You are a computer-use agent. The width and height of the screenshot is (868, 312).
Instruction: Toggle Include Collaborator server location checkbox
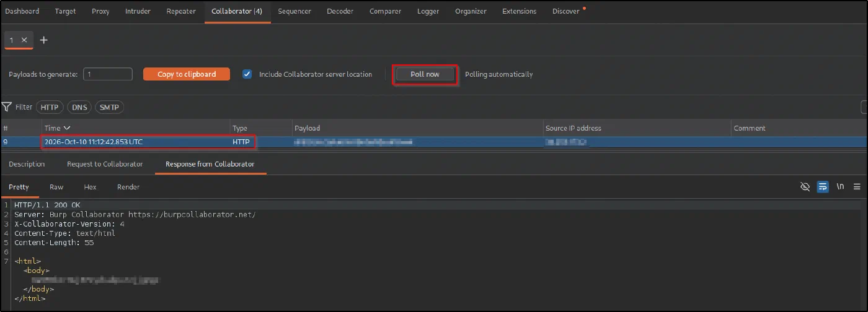point(247,74)
